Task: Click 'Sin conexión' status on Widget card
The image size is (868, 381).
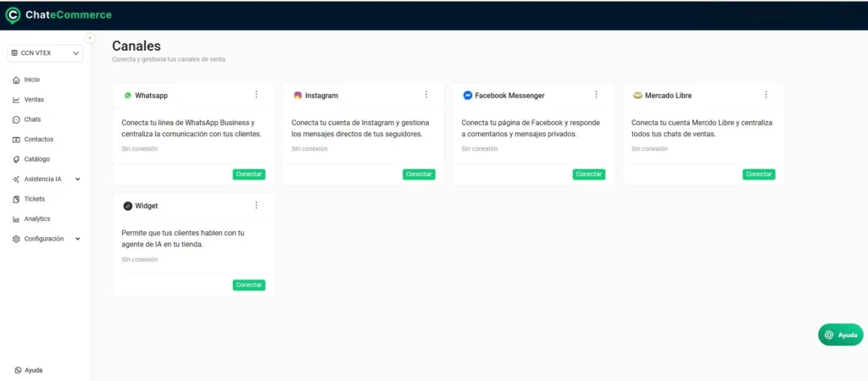Action: point(140,259)
